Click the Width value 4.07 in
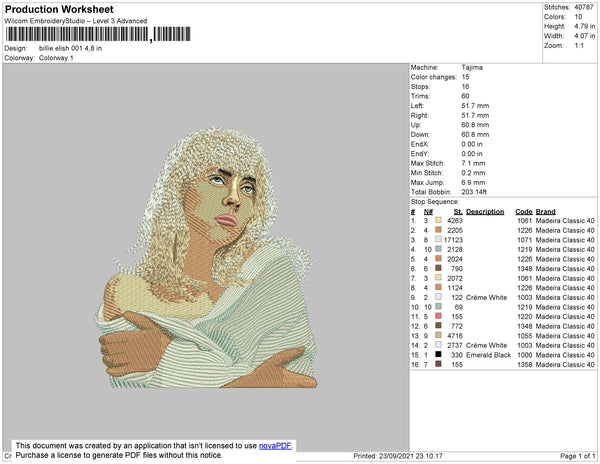Viewport: 600px width, 464px height. [x=584, y=36]
